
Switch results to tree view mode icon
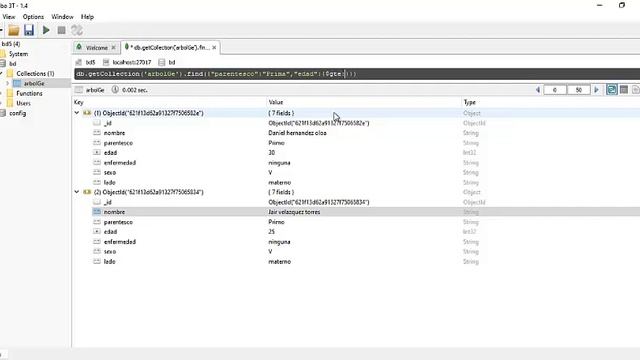(x=611, y=90)
